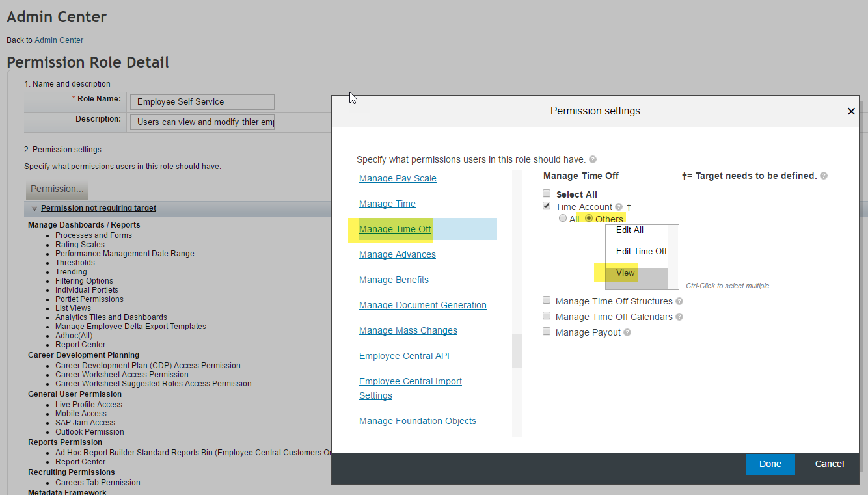The image size is (868, 495).
Task: Open Manage Time Off category
Action: click(x=395, y=229)
